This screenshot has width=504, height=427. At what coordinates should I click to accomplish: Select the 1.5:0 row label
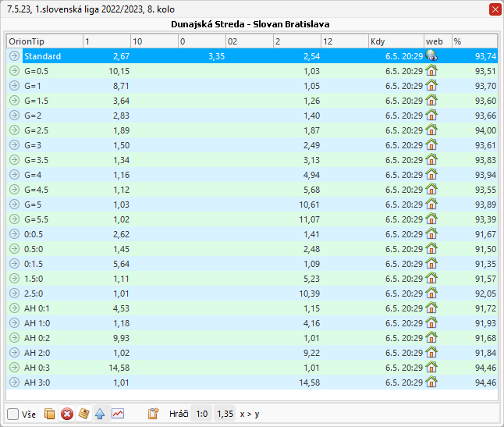coord(34,279)
